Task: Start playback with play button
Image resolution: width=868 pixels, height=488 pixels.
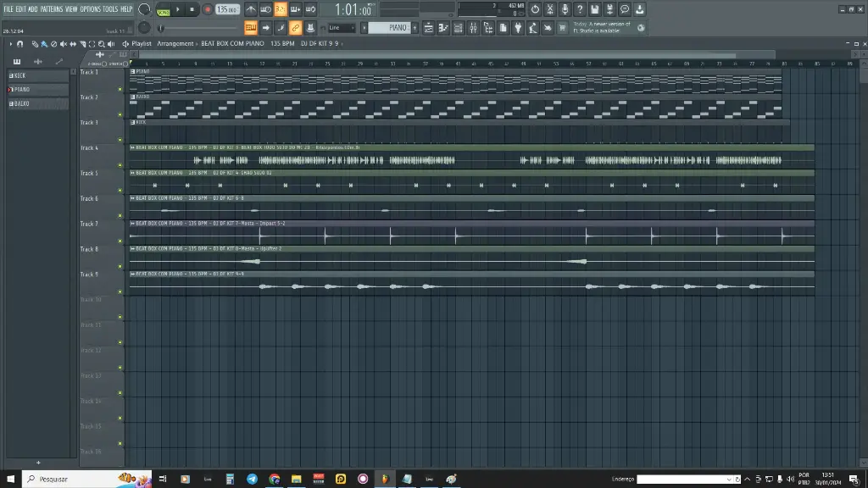Action: pos(178,9)
